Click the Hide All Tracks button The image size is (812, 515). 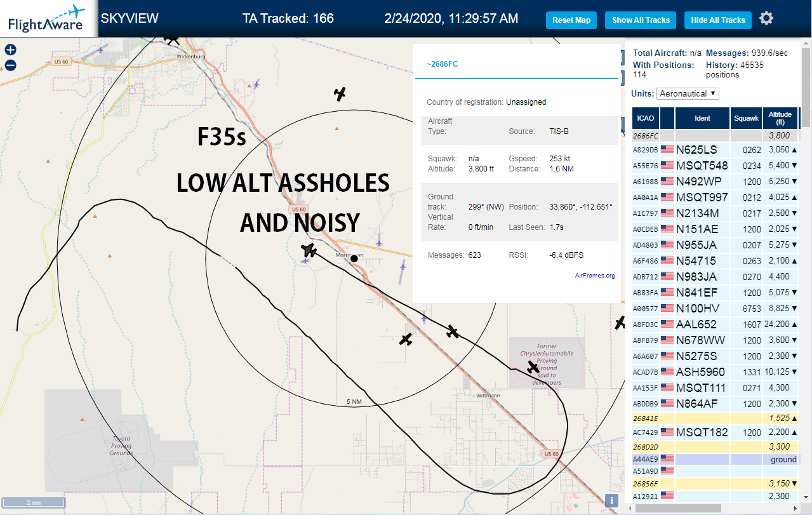click(x=718, y=20)
